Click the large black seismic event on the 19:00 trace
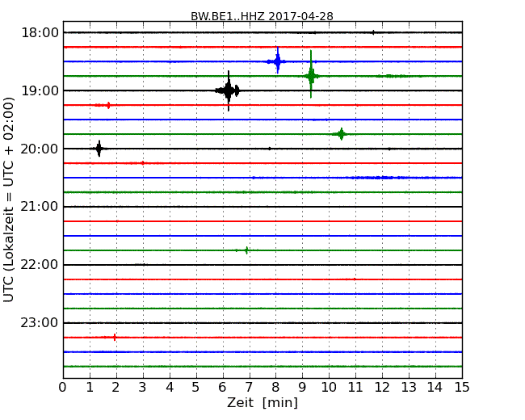Screen dimensions: 525x420 coord(228,90)
